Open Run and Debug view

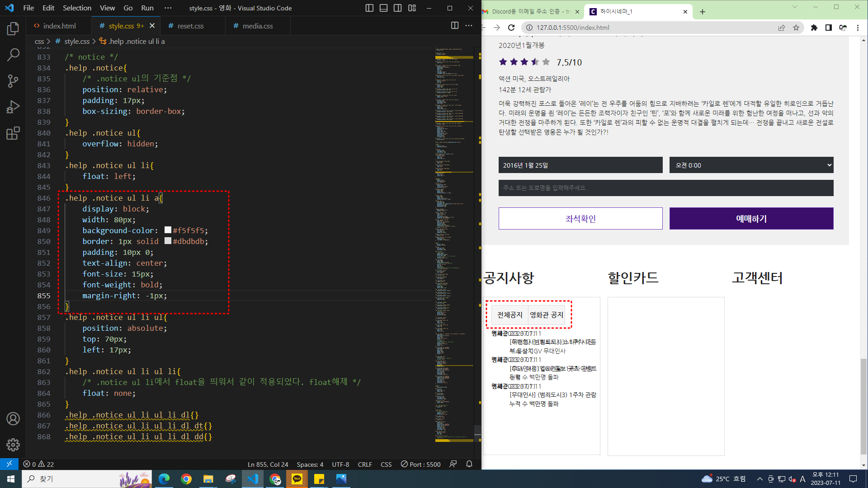(13, 107)
